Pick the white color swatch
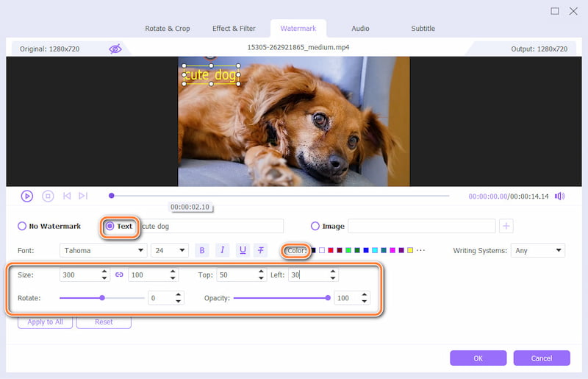This screenshot has width=588, height=379. coord(322,250)
